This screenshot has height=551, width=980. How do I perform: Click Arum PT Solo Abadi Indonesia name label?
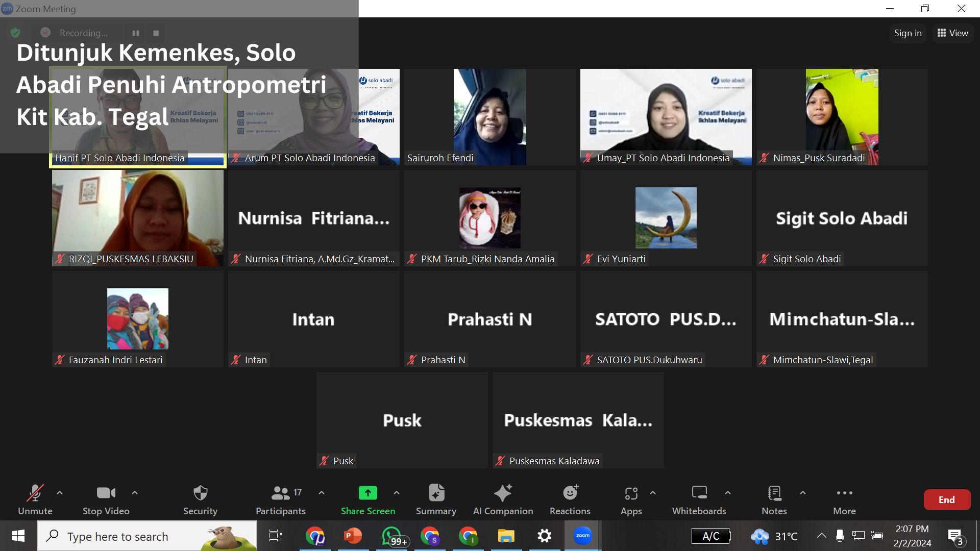pos(310,158)
